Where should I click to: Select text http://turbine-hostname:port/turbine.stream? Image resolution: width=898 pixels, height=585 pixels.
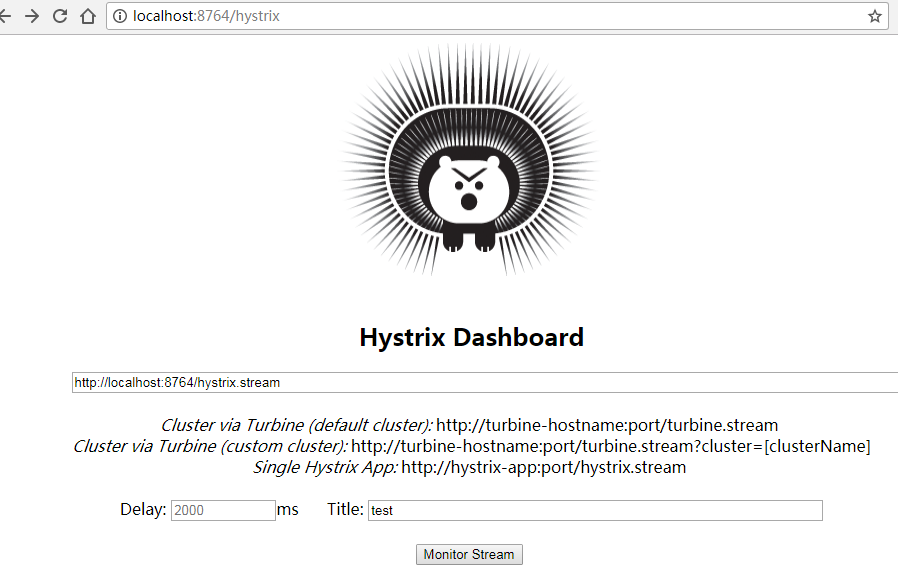(x=607, y=425)
